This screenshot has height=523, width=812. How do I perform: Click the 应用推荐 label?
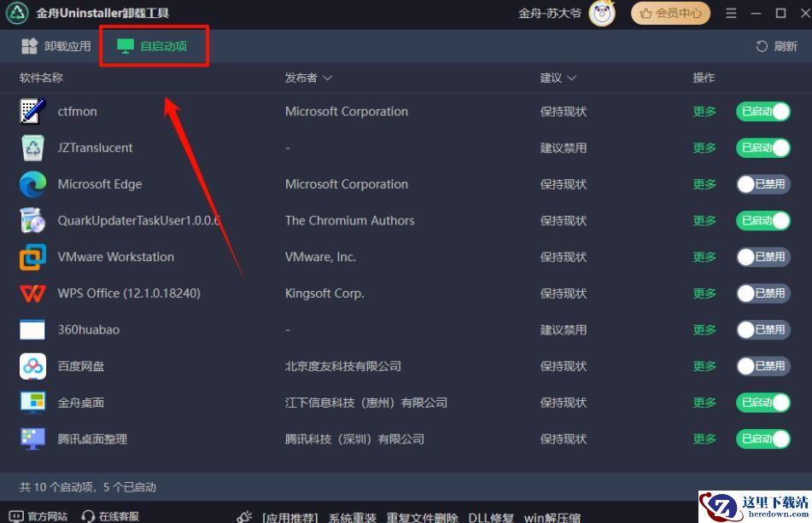289,517
